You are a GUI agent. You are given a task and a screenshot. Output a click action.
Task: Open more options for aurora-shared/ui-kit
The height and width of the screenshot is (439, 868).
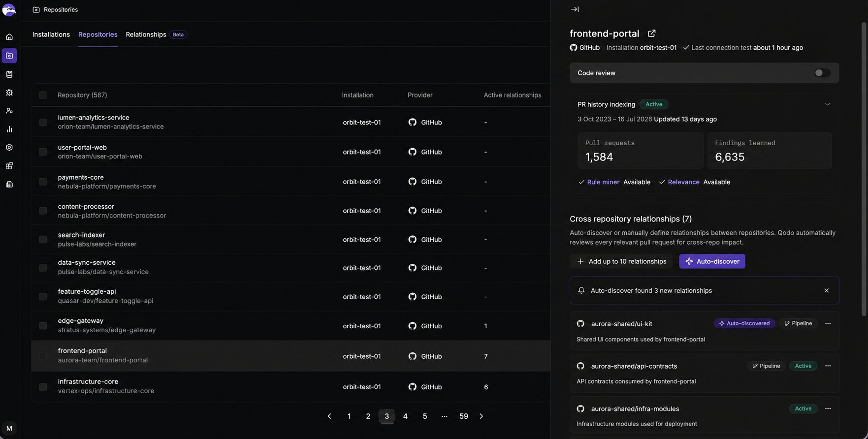pos(828,323)
